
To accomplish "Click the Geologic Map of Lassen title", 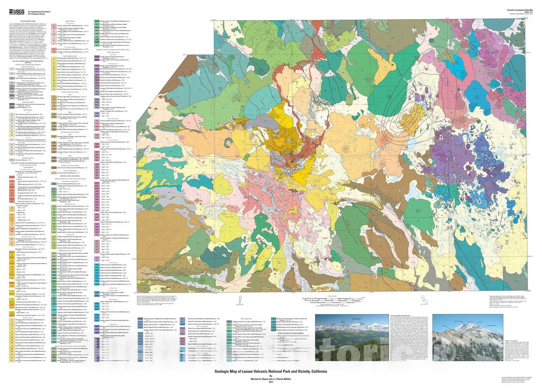I will tap(271, 371).
